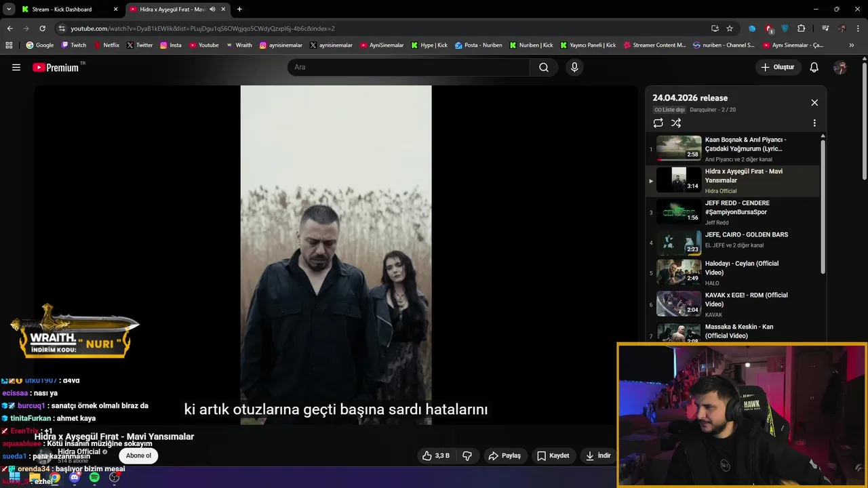Image resolution: width=868 pixels, height=488 pixels.
Task: Toggle playlist shuffle
Action: coord(676,123)
